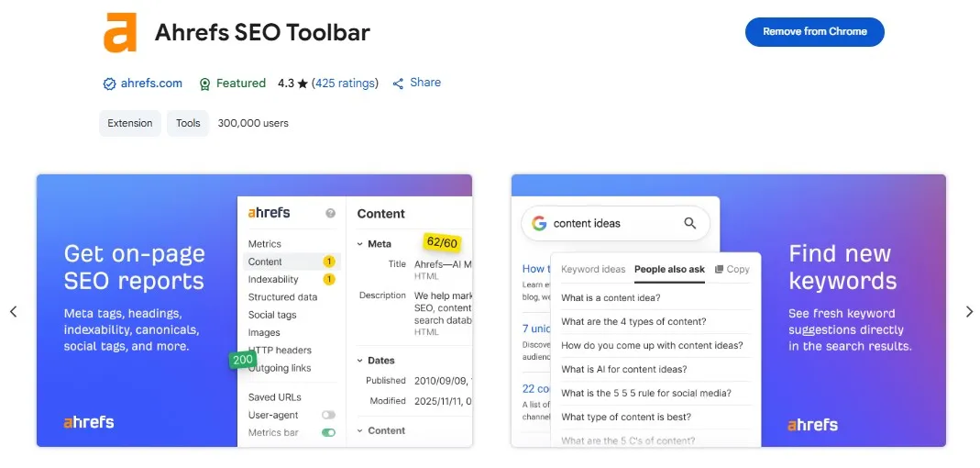Image resolution: width=980 pixels, height=468 pixels.
Task: Click the next screenshot arrow
Action: (969, 312)
